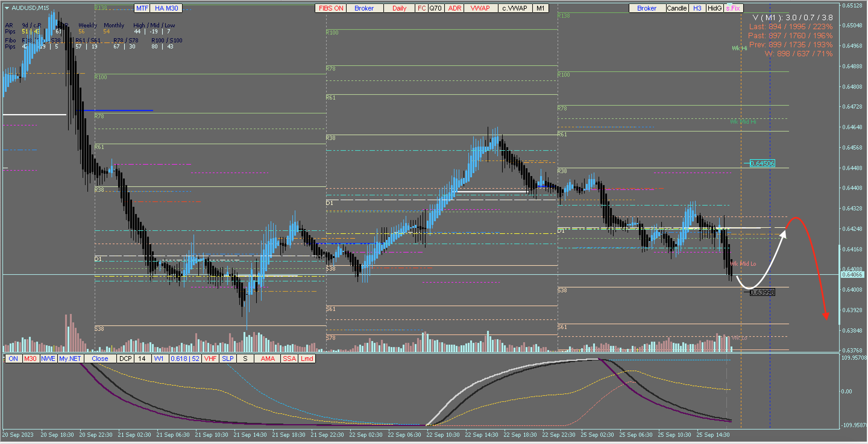Click the HA M30 button

166,8
